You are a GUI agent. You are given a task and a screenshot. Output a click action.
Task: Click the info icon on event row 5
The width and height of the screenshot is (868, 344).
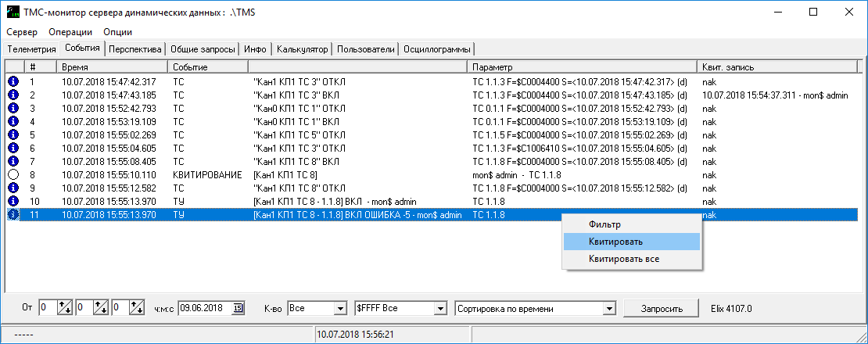(13, 134)
